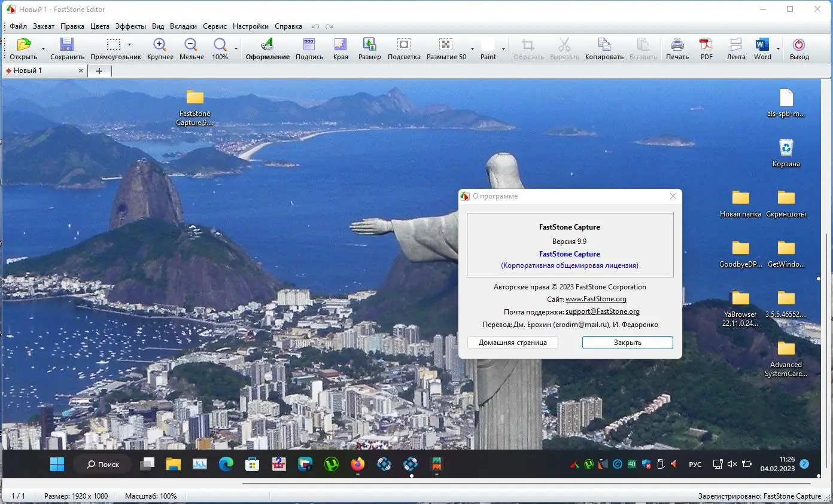Click the Firefox icon on the taskbar
The width and height of the screenshot is (833, 504).
tap(358, 464)
